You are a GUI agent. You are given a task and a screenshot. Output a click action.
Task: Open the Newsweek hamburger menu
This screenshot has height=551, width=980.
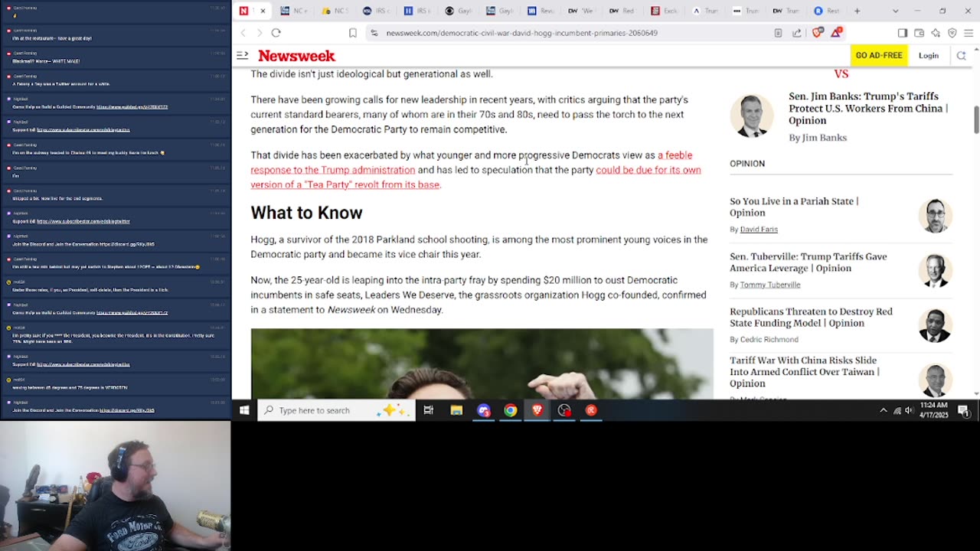pyautogui.click(x=243, y=55)
